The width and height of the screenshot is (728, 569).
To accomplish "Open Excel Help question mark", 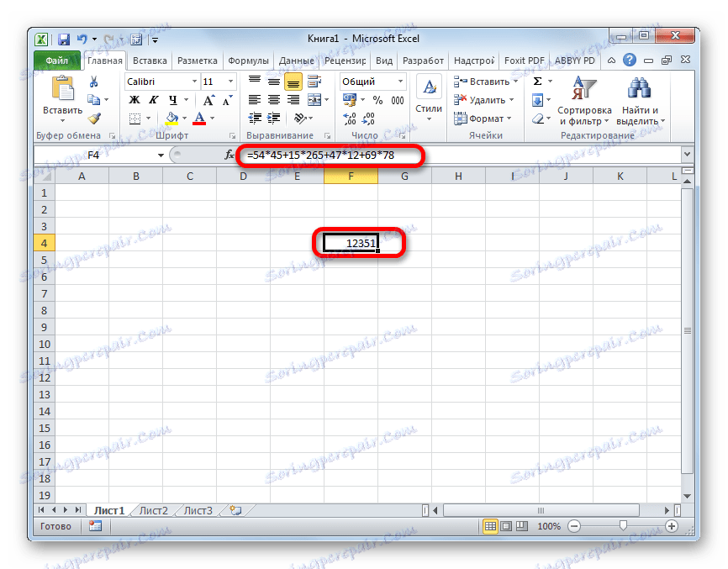I will 630,60.
